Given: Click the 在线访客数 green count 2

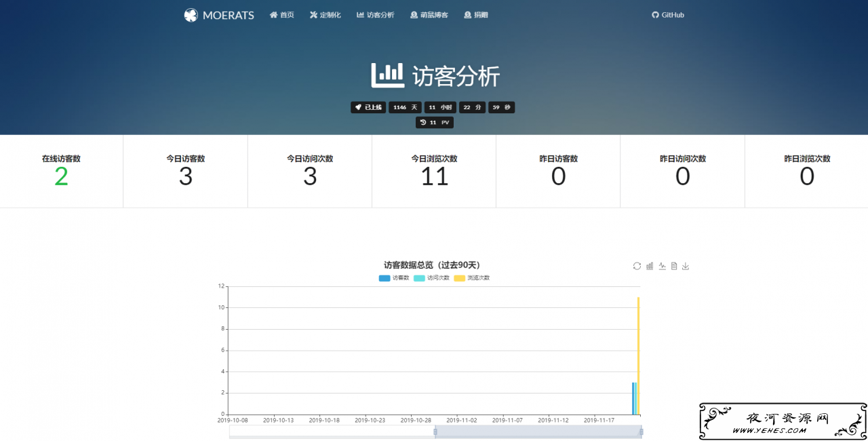Looking at the screenshot, I should 61,176.
